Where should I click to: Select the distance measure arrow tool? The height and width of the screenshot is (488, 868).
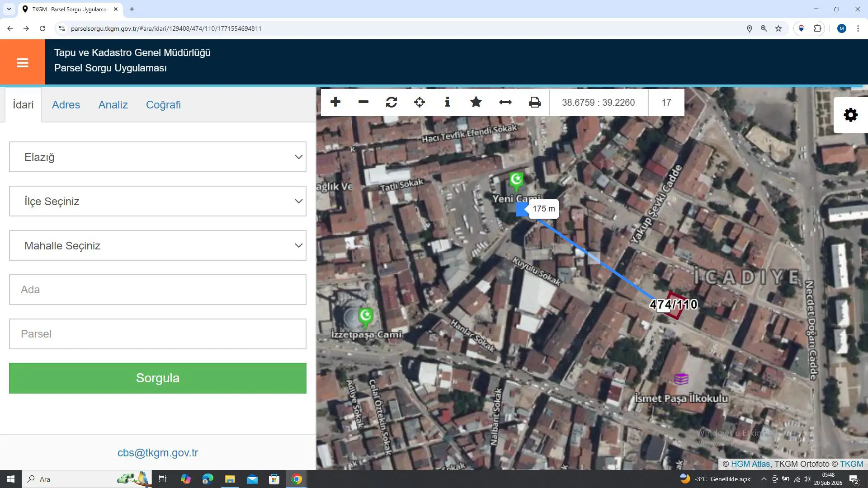(x=505, y=102)
